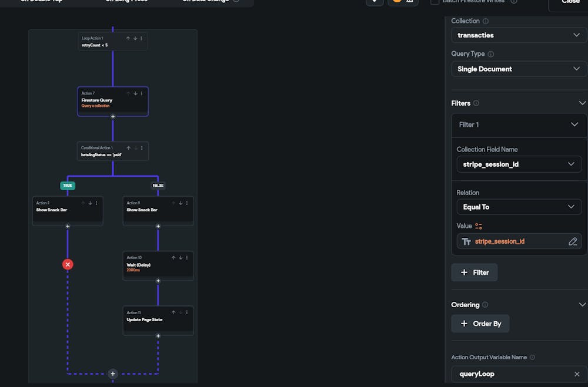Click the up-arrow icon on Conditional Action 1
Screen dimensions: 588x387
(x=129, y=147)
